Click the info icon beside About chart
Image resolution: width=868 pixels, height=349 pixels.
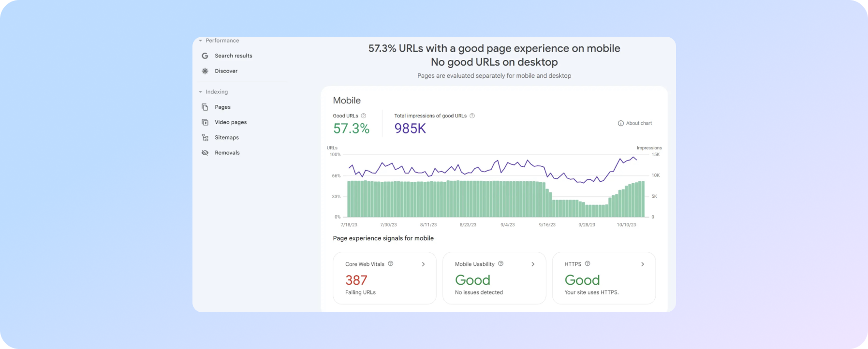point(621,123)
